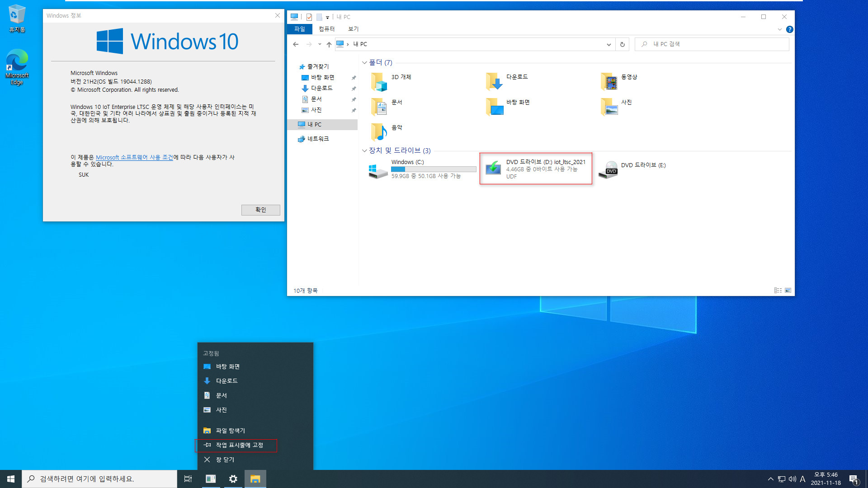868x488 pixels.
Task: Click the Windows (C:) disk usage bar
Action: pyautogui.click(x=433, y=169)
